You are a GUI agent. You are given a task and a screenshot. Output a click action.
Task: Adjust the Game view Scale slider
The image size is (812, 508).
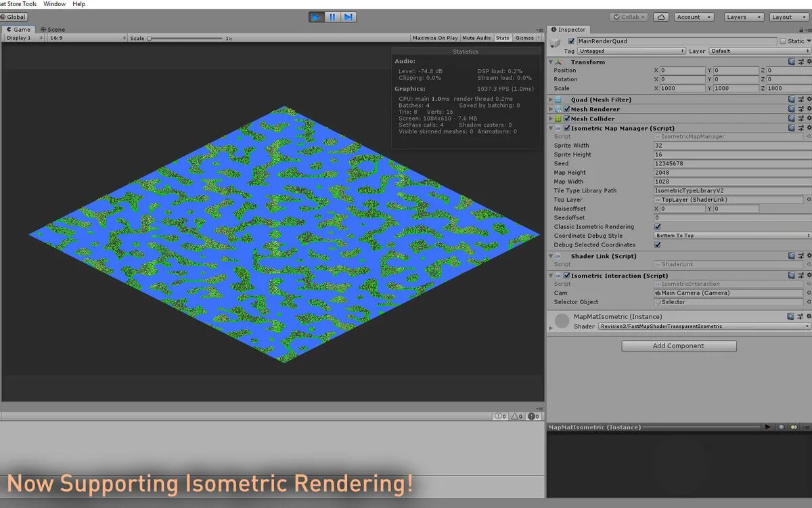(x=185, y=39)
